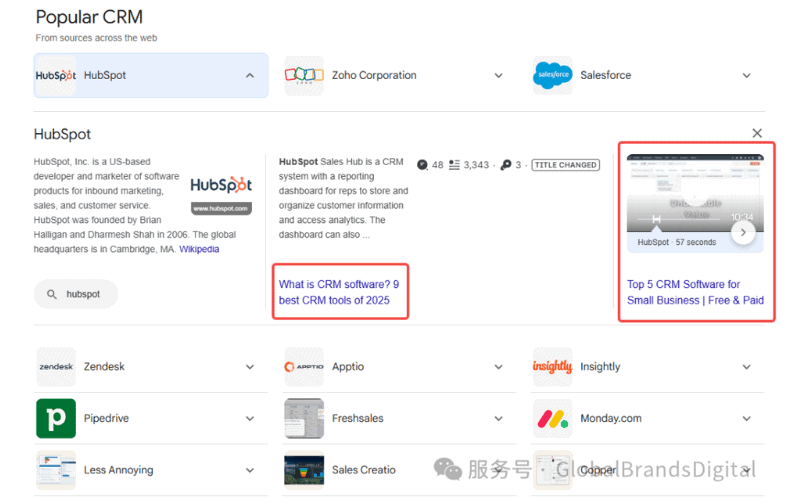Click the Zoho Corporation logo
Image resolution: width=800 pixels, height=500 pixels.
[304, 76]
